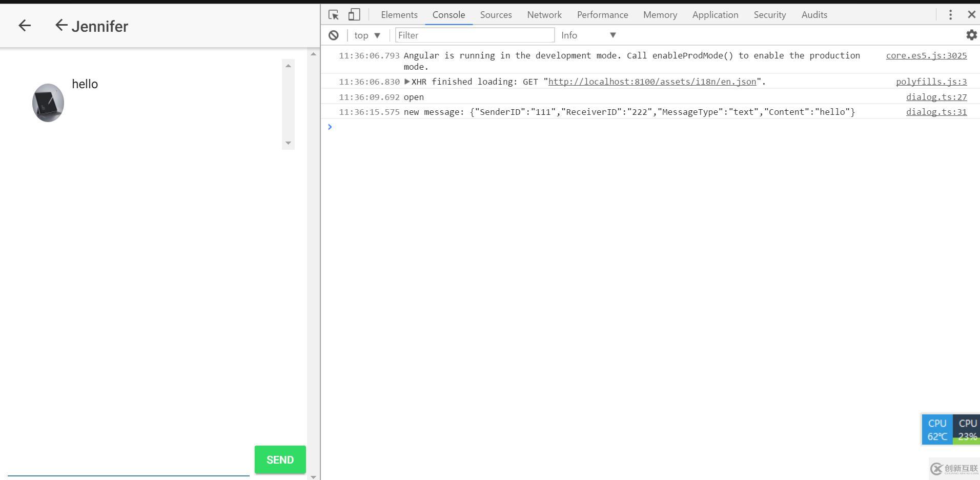Viewport: 980px width, 480px height.
Task: Click the outer back navigation arrow
Action: coord(24,25)
